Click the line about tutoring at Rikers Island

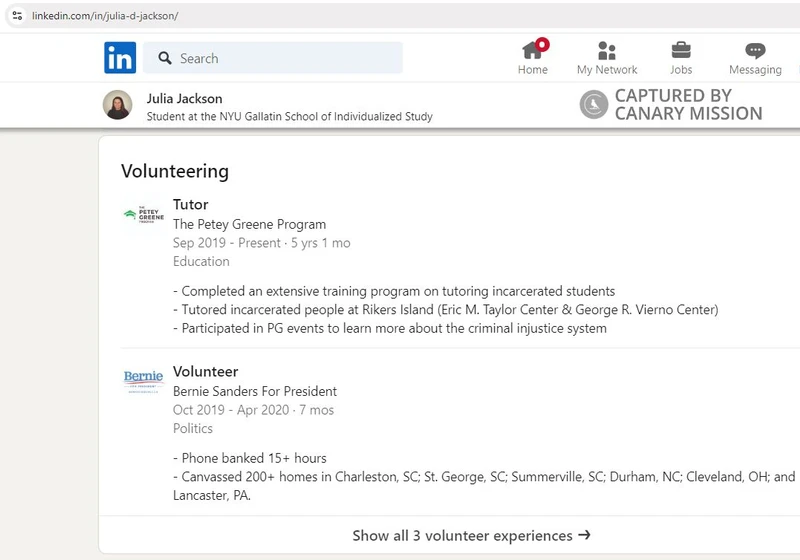pyautogui.click(x=446, y=310)
